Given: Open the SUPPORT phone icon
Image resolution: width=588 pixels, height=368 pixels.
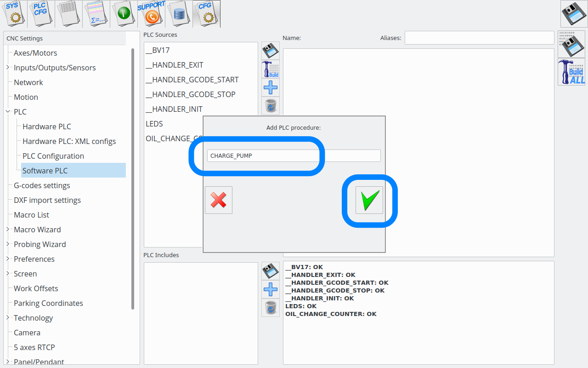Looking at the screenshot, I should tap(151, 14).
